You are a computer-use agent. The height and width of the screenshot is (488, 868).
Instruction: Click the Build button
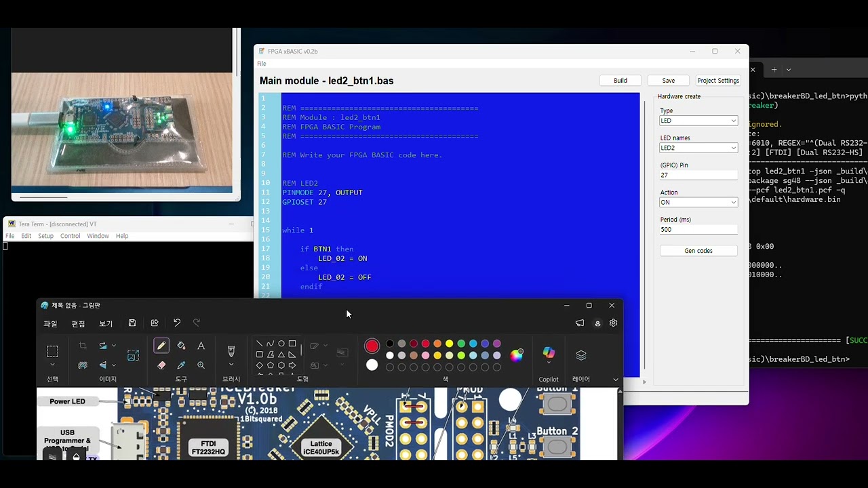[620, 81]
